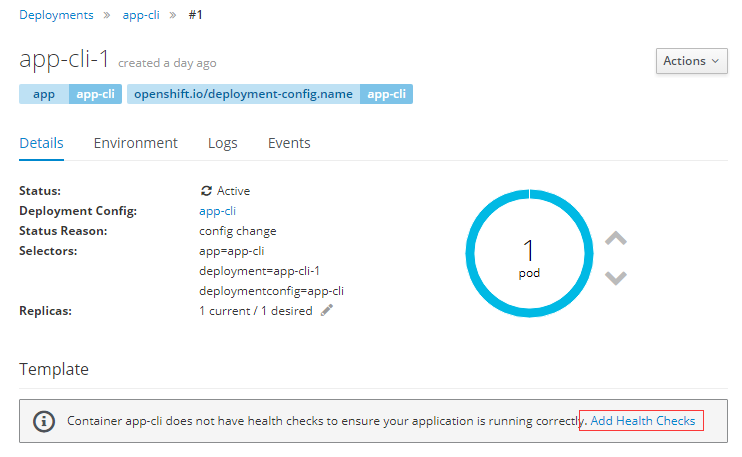The image size is (742, 457).
Task: Open app-cli in the breadcrumb
Action: (141, 15)
